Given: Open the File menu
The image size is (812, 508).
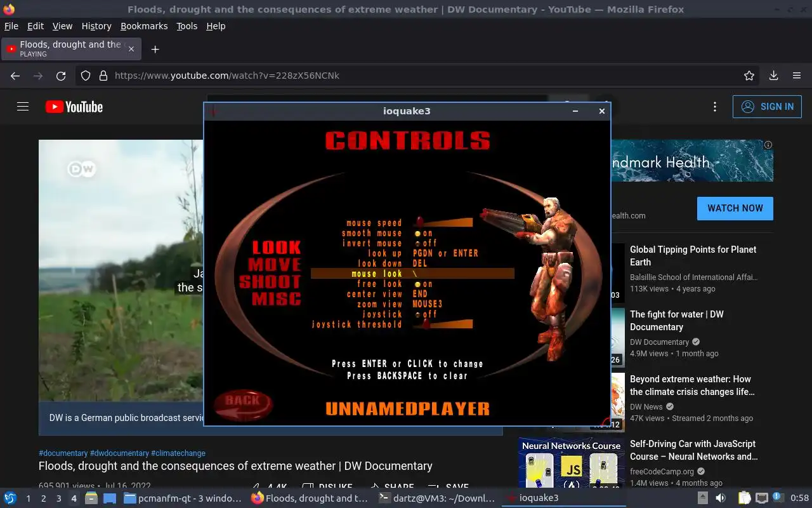Looking at the screenshot, I should click(x=11, y=26).
